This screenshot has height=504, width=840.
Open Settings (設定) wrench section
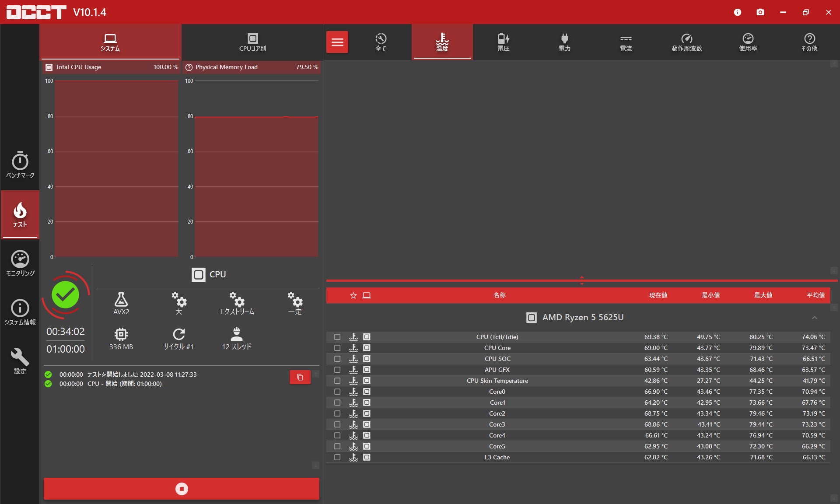pyautogui.click(x=20, y=361)
